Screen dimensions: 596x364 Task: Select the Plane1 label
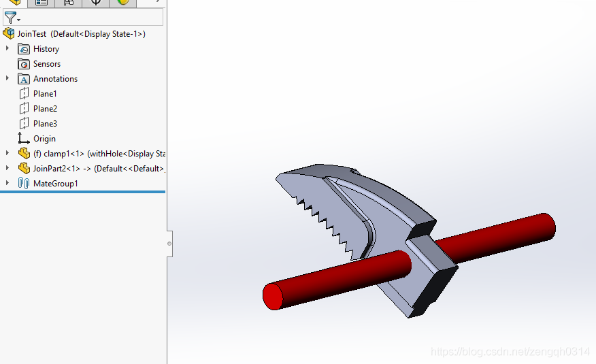45,94
